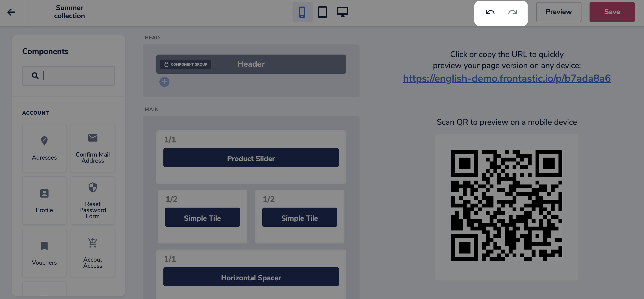Image resolution: width=644 pixels, height=299 pixels.
Task: Click the ACCOUNT category heading
Action: pyautogui.click(x=36, y=113)
